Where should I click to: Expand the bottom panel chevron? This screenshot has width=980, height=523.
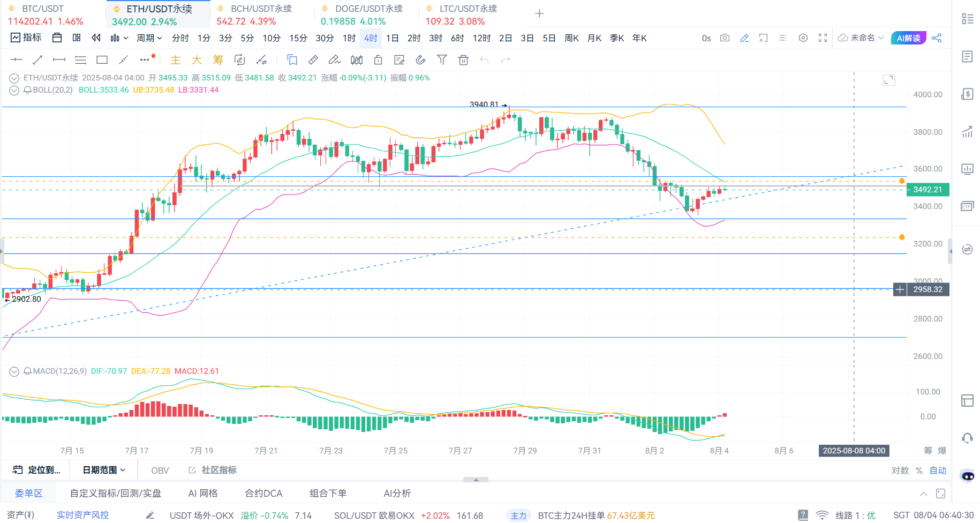pos(923,494)
